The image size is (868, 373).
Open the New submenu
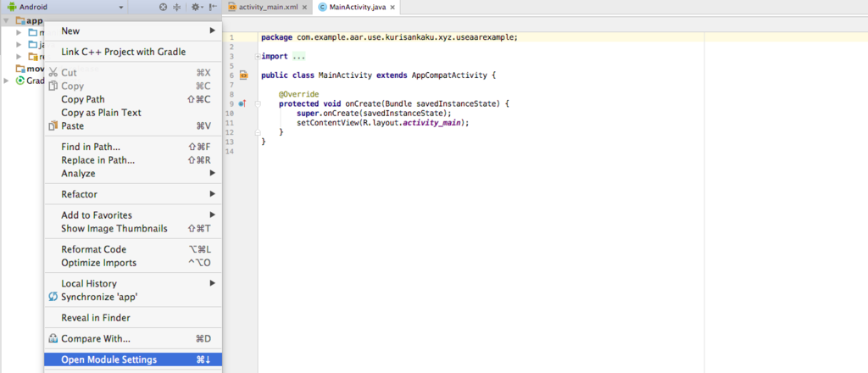click(133, 31)
